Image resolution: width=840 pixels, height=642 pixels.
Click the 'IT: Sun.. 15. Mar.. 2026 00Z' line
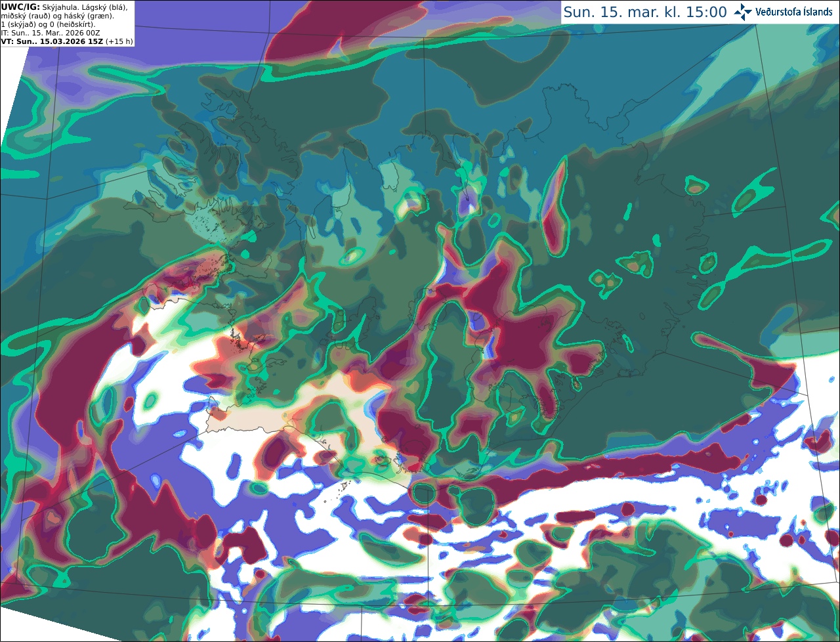(x=51, y=33)
